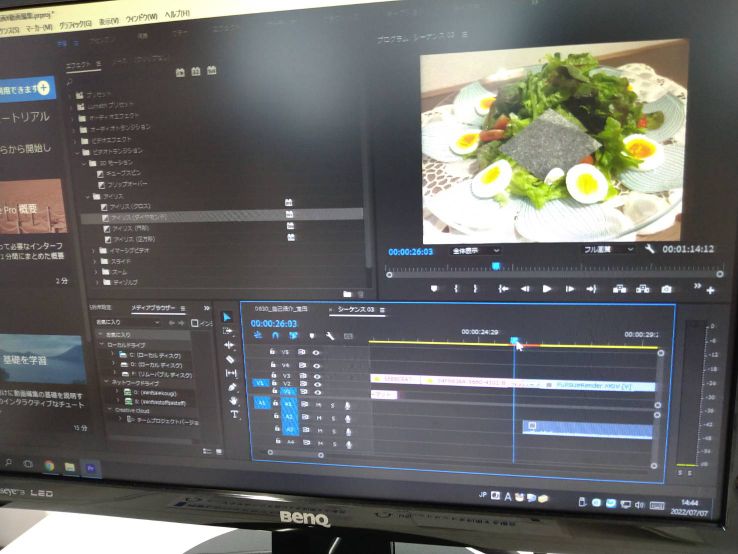This screenshot has height=554, width=738.
Task: Mute audio track A1
Action: [318, 403]
